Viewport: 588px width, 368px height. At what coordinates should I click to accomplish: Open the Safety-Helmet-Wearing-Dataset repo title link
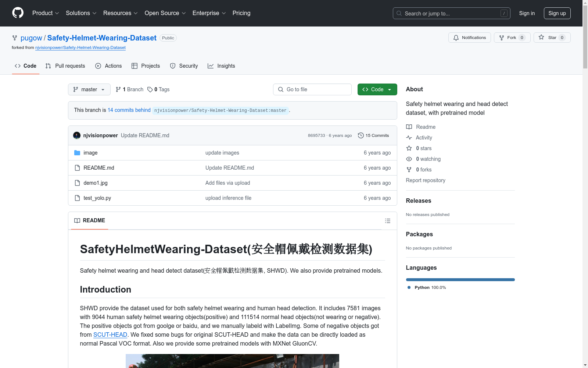102,38
